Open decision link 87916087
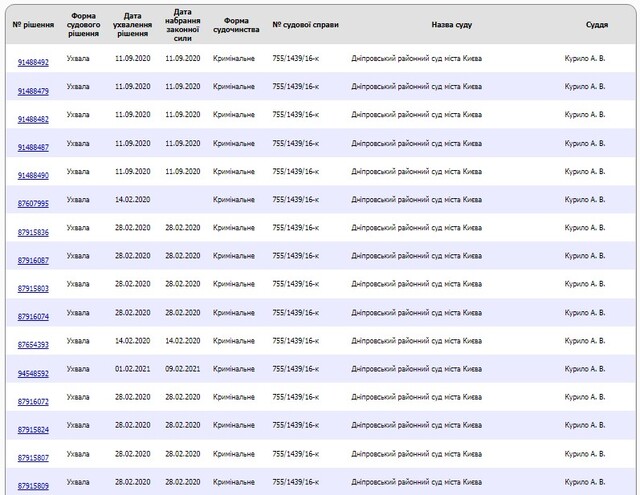Image resolution: width=640 pixels, height=495 pixels. pyautogui.click(x=33, y=260)
